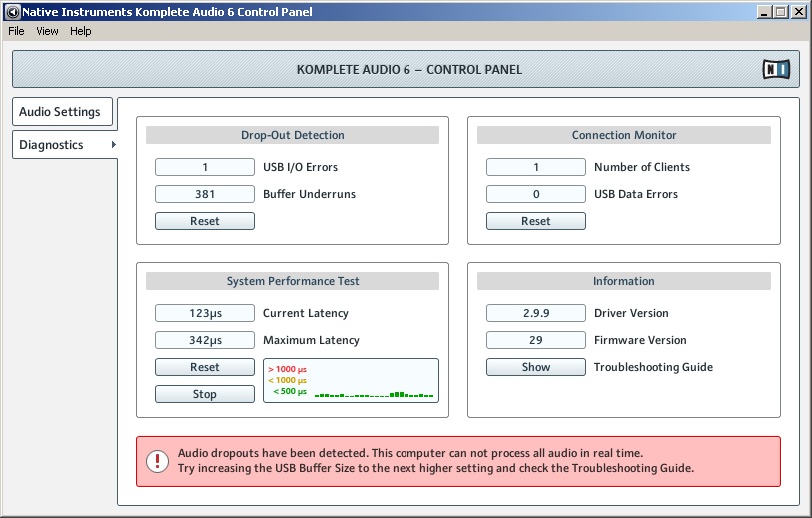
Task: Click the title bar application speaker icon
Action: 13,11
